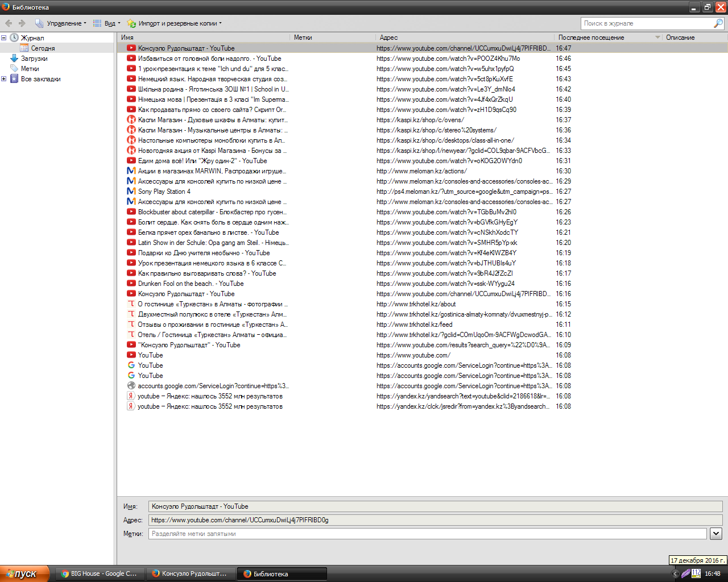Image resolution: width=728 pixels, height=582 pixels.
Task: Expand the Все закладки tree node
Action: tap(3, 79)
